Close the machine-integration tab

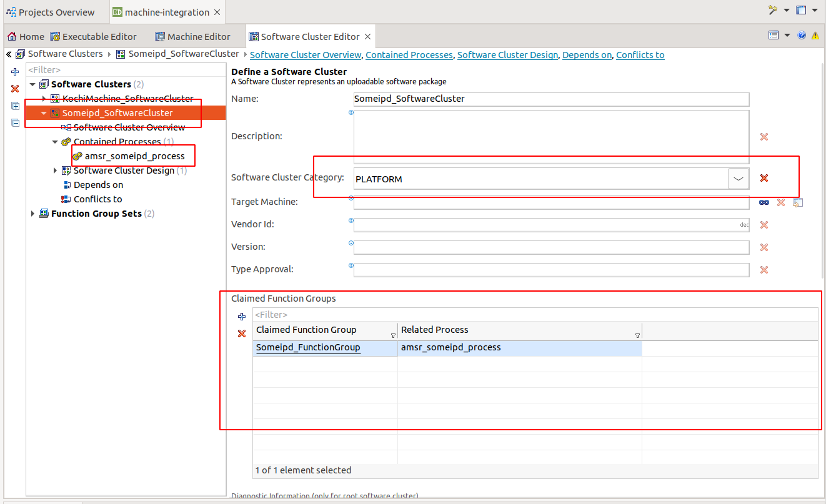(217, 12)
